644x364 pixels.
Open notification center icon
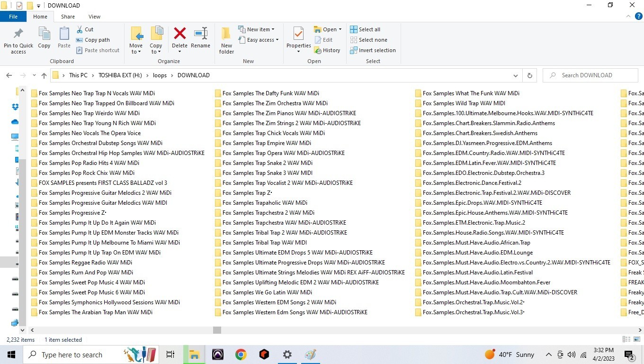[x=629, y=355]
